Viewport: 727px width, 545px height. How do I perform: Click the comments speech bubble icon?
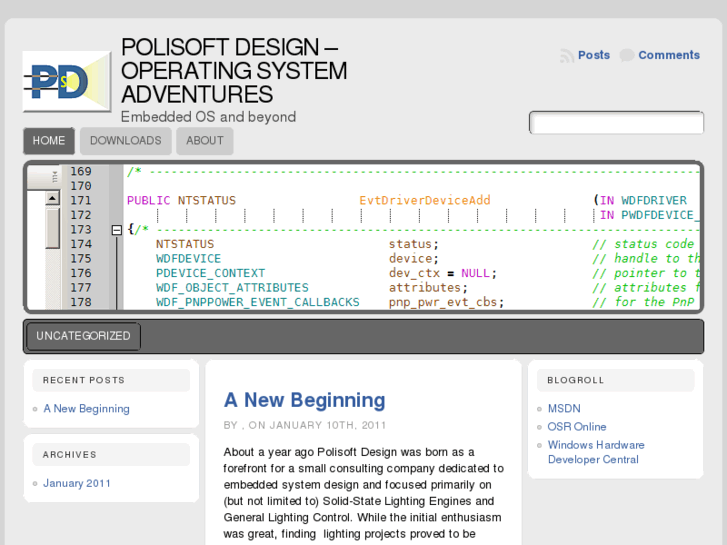627,56
